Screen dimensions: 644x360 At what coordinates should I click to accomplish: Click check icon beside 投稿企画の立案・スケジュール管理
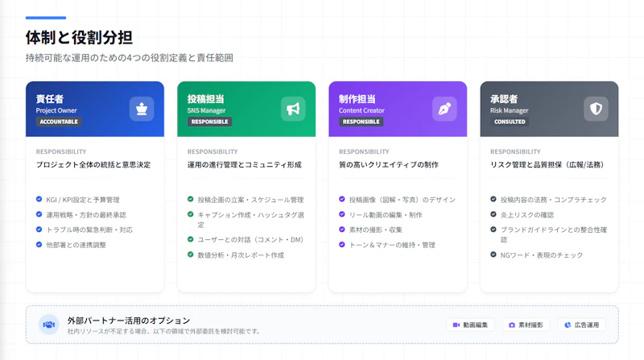pos(190,199)
